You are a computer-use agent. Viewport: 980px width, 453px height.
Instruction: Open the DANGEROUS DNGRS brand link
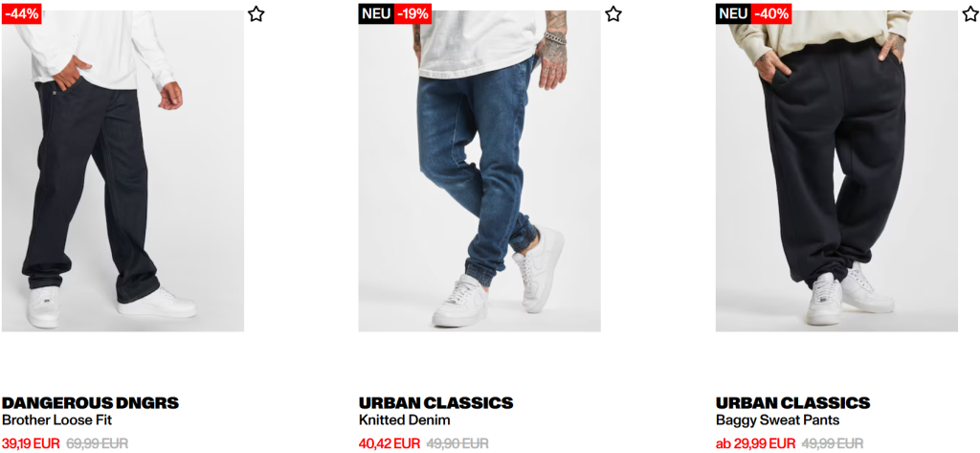pos(91,402)
